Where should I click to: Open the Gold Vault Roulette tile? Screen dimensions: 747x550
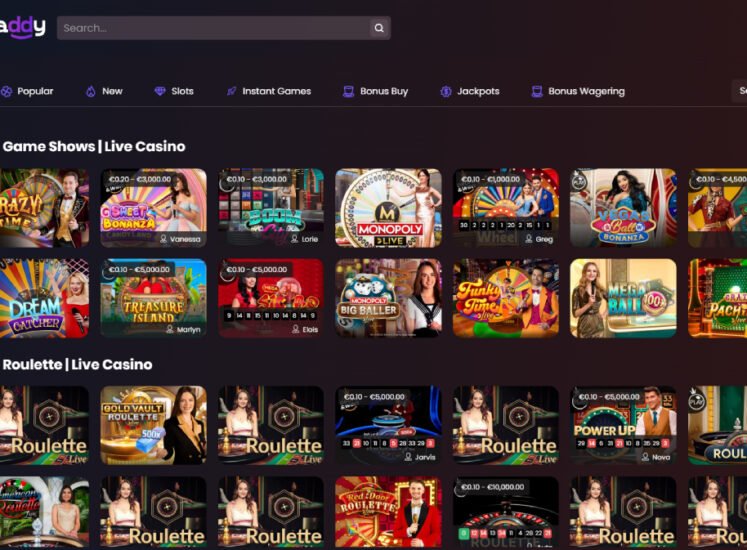153,425
